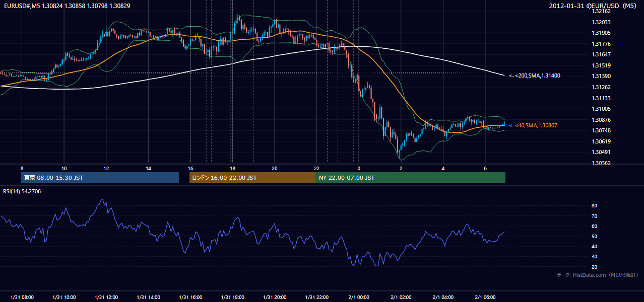Click the 1/31 16:00 bottom time label
This screenshot has width=644, height=302.
click(190, 297)
